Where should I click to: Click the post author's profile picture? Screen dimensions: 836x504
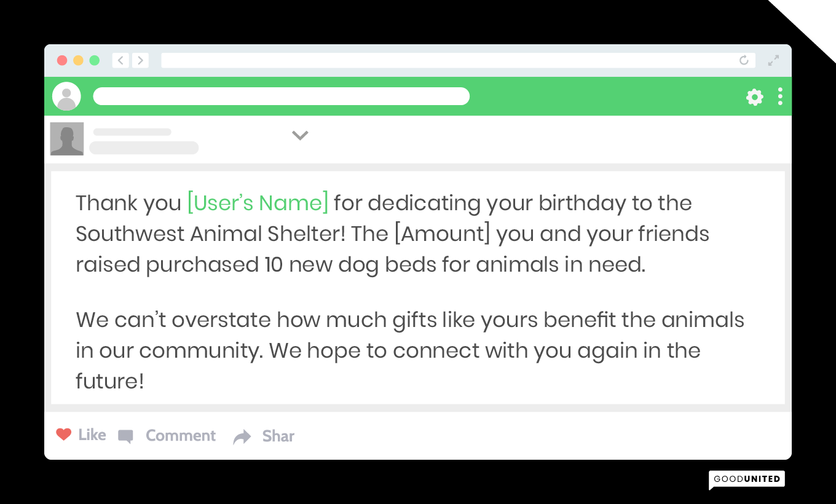pyautogui.click(x=66, y=139)
